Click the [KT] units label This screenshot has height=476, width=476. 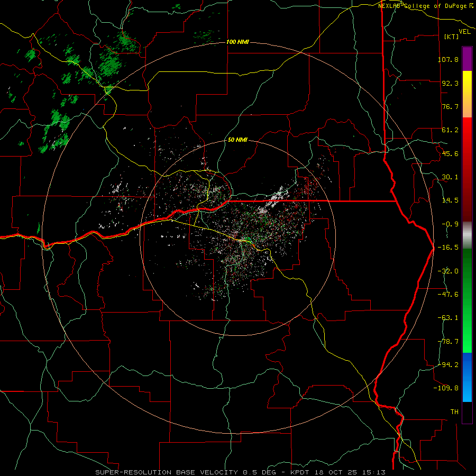pyautogui.click(x=452, y=36)
